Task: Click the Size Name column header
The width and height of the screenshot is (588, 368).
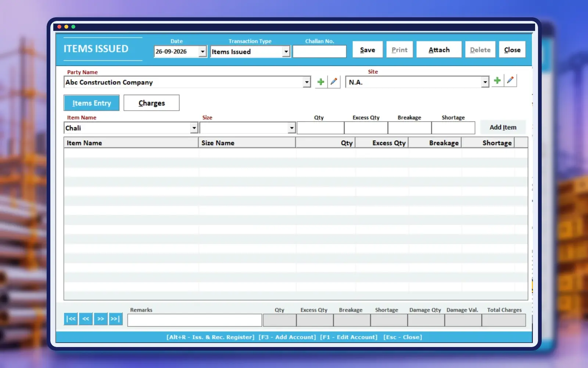Action: click(247, 143)
